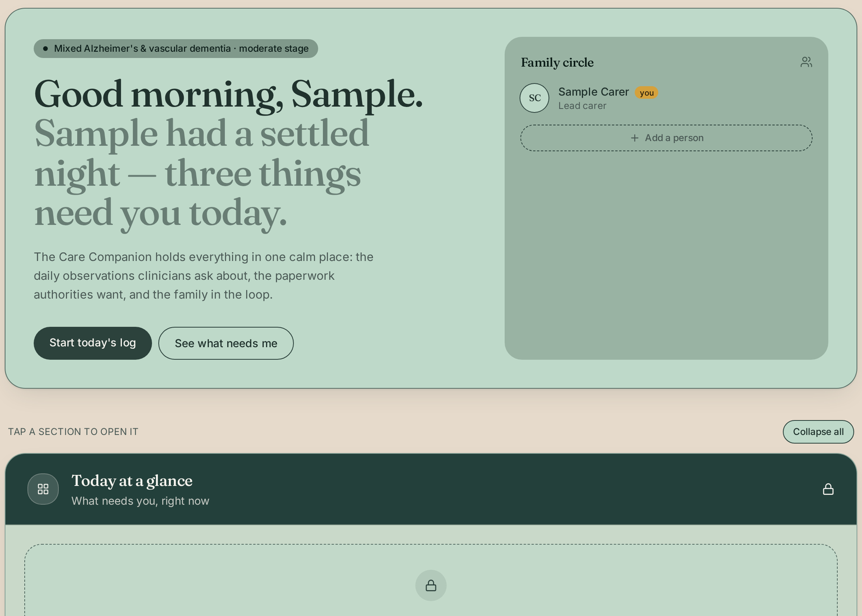This screenshot has width=862, height=616.
Task: Click the Lead carer role label
Action: 582,106
